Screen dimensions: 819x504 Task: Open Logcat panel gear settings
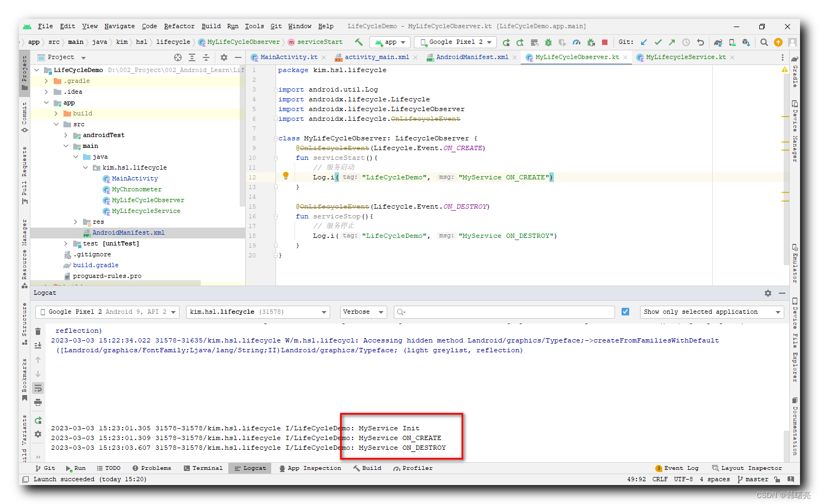(x=768, y=293)
